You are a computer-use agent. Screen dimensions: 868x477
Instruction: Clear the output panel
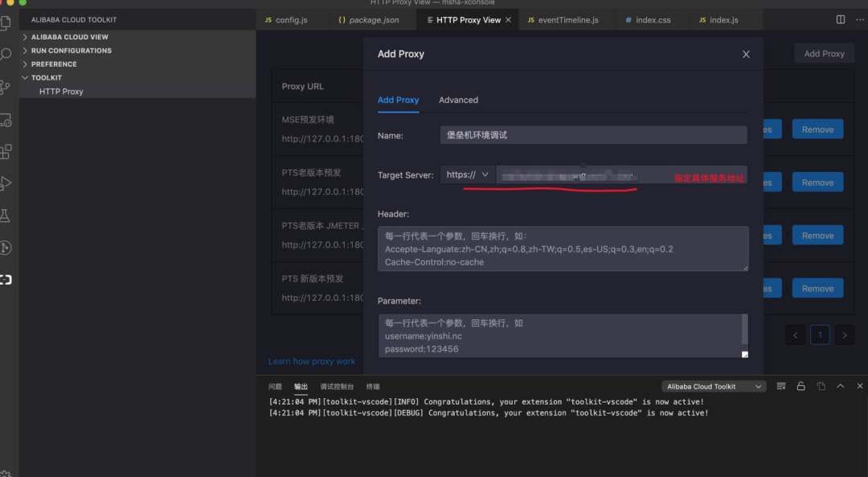pos(781,386)
